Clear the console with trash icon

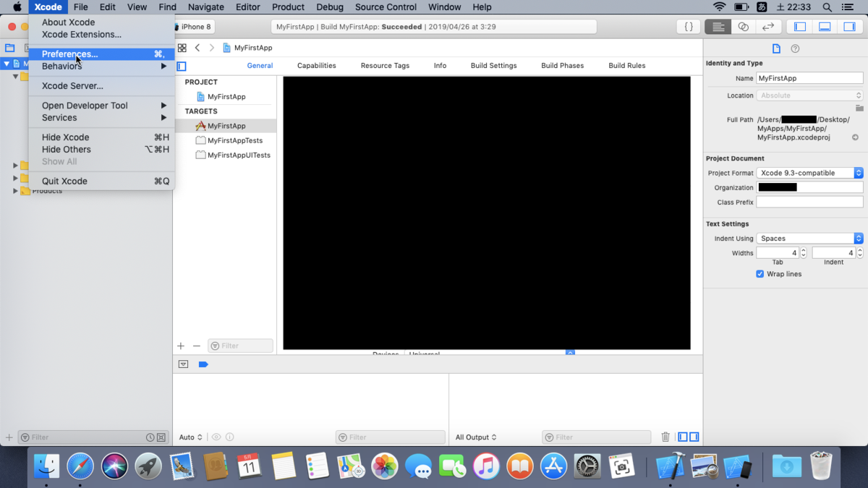[x=665, y=437]
